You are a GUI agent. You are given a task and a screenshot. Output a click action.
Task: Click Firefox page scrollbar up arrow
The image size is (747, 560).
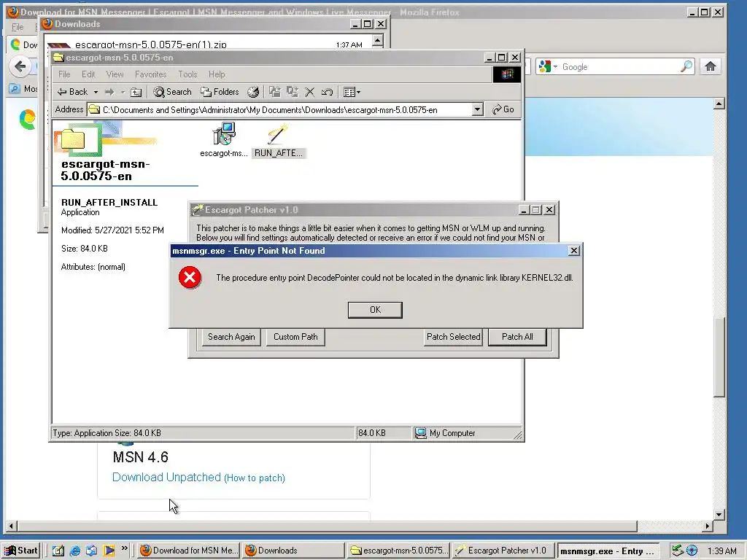tap(719, 104)
